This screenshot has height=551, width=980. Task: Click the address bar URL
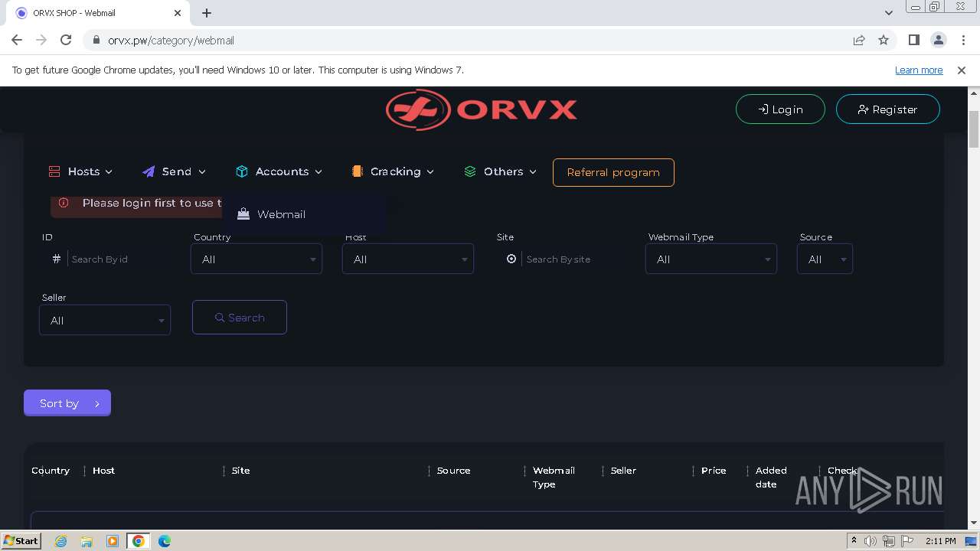[x=171, y=41]
